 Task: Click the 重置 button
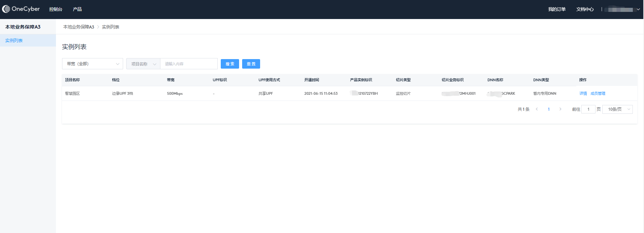pyautogui.click(x=251, y=64)
